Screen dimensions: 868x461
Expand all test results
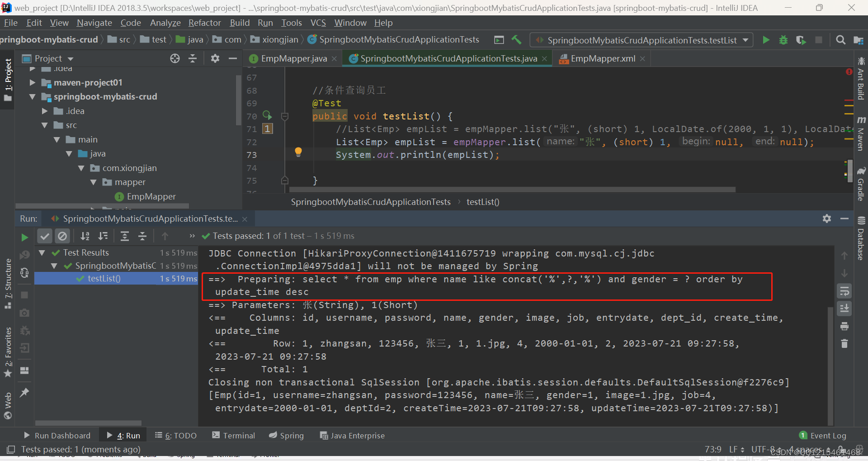[x=125, y=236]
